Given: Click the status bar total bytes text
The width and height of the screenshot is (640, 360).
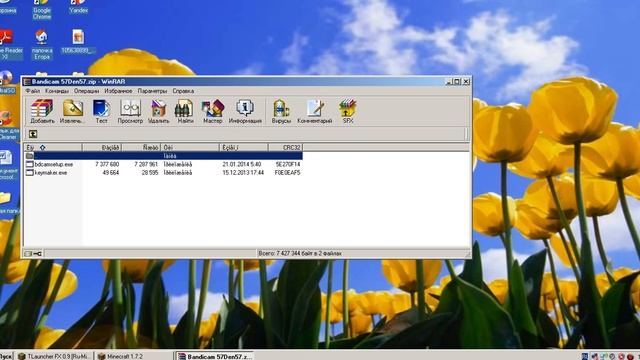Looking at the screenshot, I should (300, 253).
